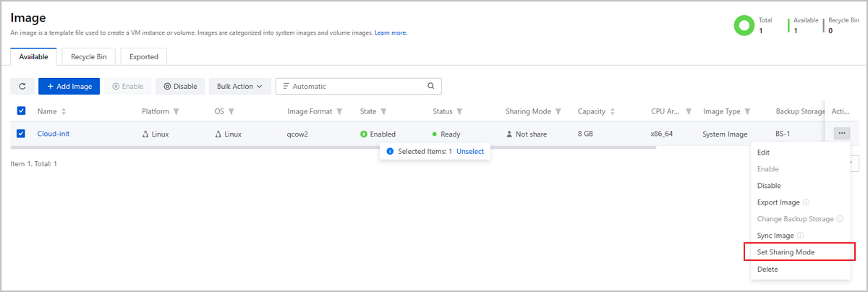Uncheck the Cloud-init row checkbox
This screenshot has height=292, width=868.
click(x=21, y=134)
